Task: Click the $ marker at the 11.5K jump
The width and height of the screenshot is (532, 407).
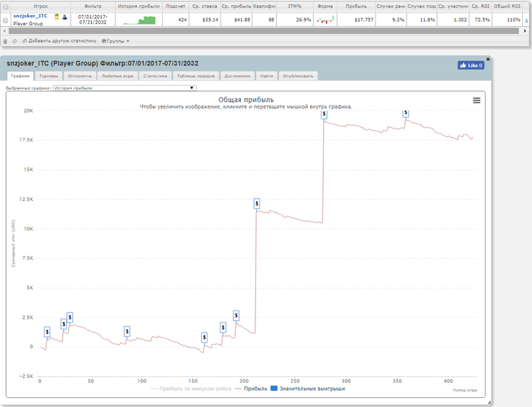Action: pyautogui.click(x=257, y=204)
